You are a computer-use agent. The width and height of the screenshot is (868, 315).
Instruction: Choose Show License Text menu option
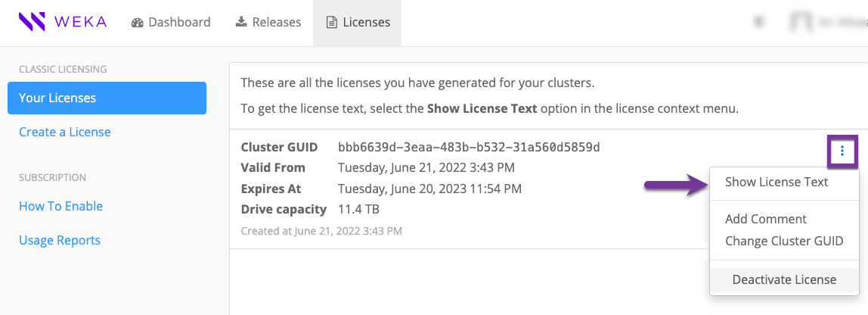(777, 182)
